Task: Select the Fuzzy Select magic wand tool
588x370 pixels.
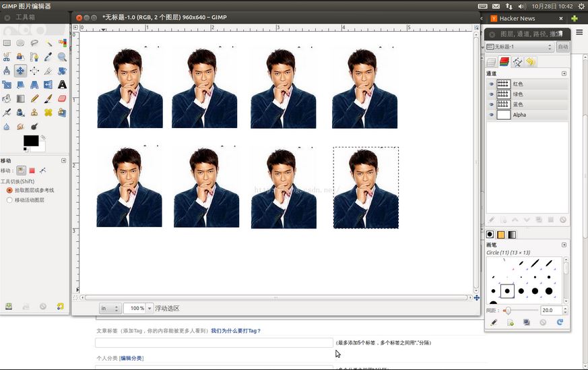Action: 48,43
